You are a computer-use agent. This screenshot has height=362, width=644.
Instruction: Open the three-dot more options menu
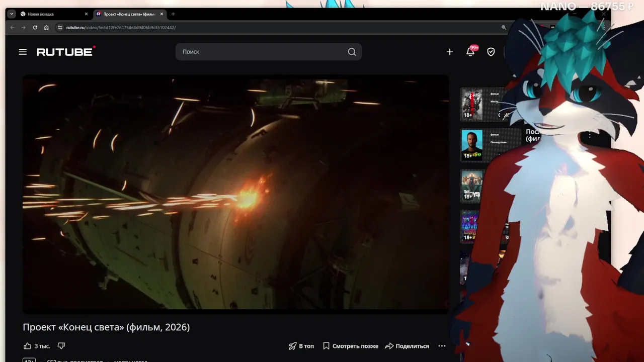[442, 346]
